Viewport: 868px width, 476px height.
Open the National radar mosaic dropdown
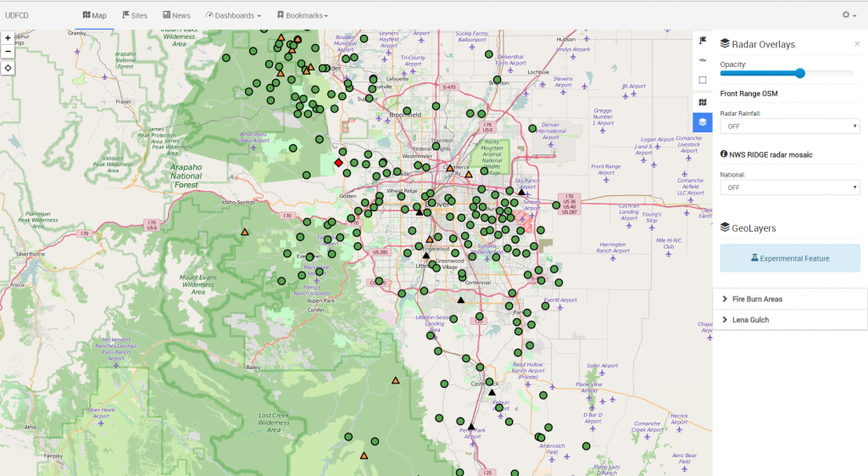789,188
